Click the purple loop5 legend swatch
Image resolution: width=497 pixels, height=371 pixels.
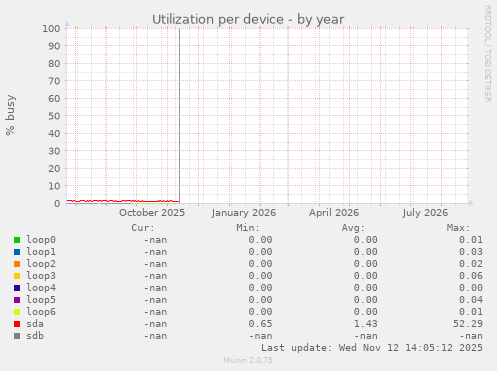pyautogui.click(x=17, y=300)
